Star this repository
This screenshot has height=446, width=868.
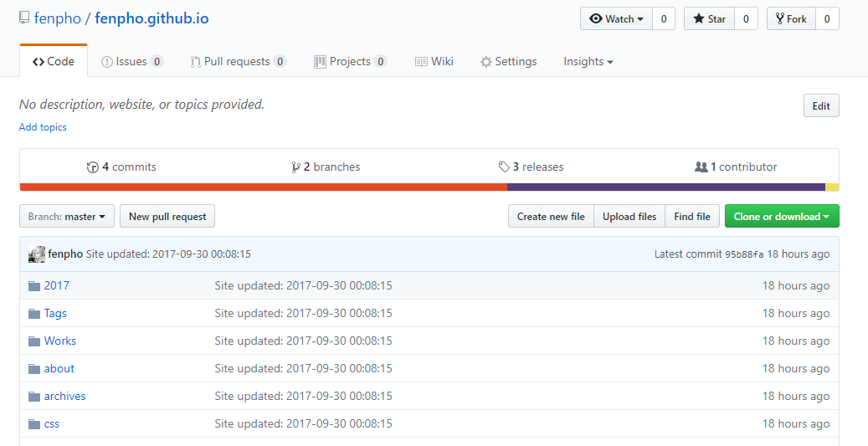pos(709,18)
